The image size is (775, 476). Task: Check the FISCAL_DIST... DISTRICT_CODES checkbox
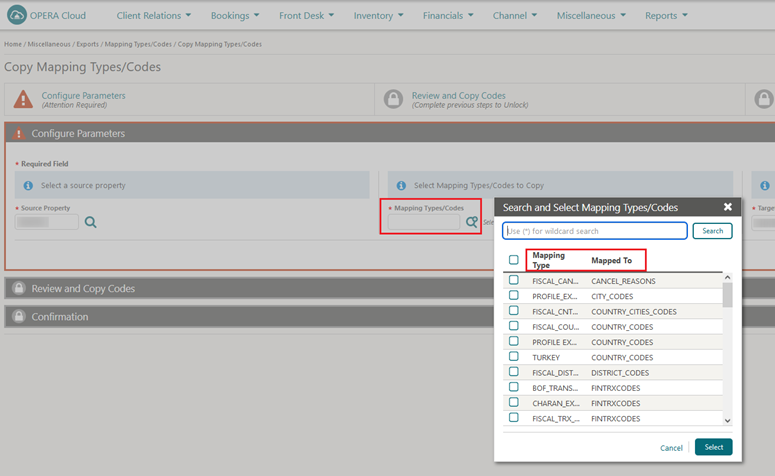click(x=514, y=372)
